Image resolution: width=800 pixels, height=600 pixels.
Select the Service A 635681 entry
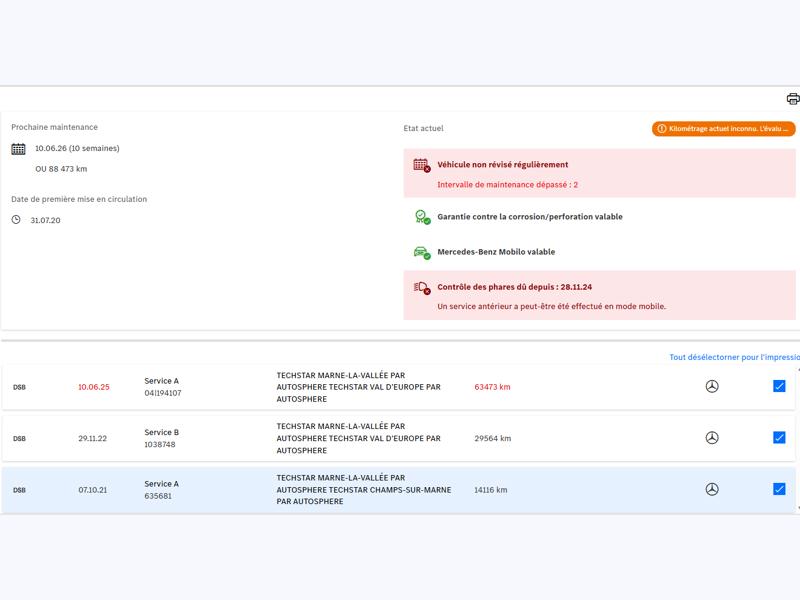pyautogui.click(x=161, y=490)
